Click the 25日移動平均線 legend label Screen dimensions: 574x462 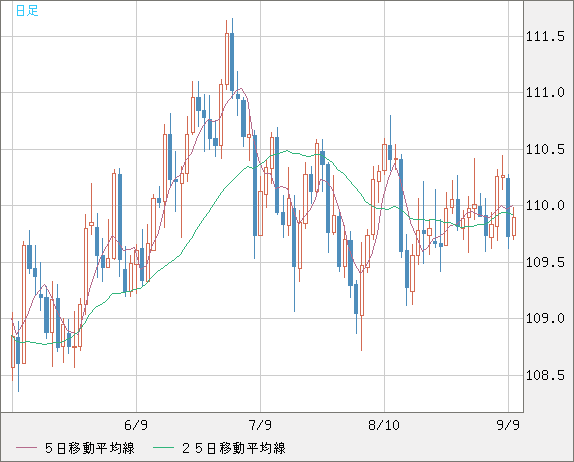(234, 448)
